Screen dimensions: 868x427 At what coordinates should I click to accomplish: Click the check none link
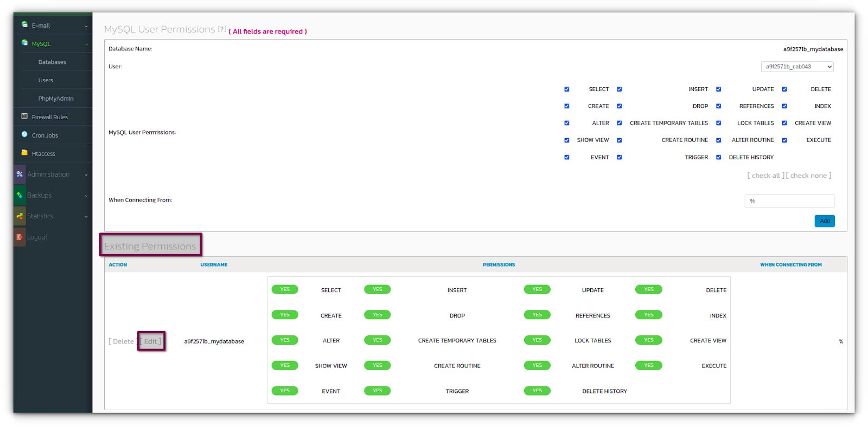point(808,176)
